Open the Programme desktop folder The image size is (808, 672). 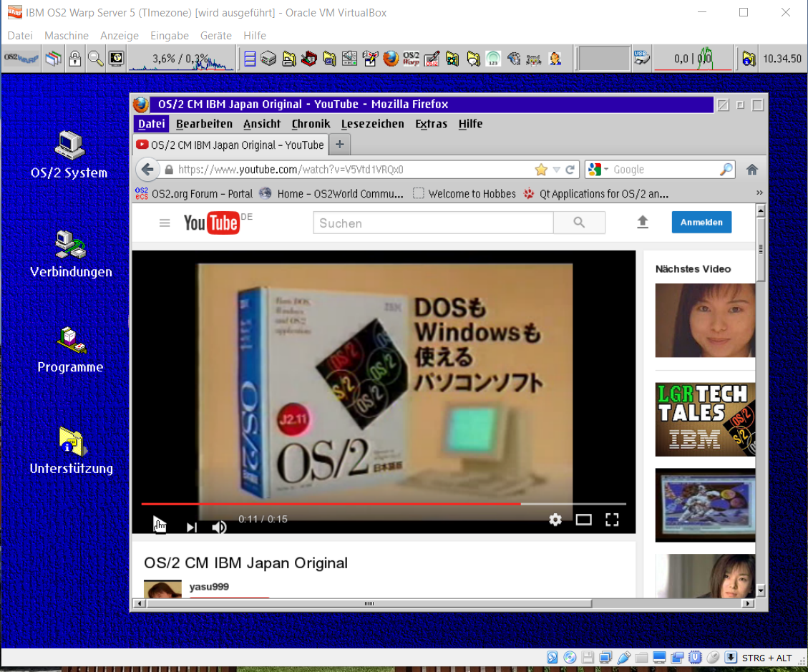coord(70,351)
